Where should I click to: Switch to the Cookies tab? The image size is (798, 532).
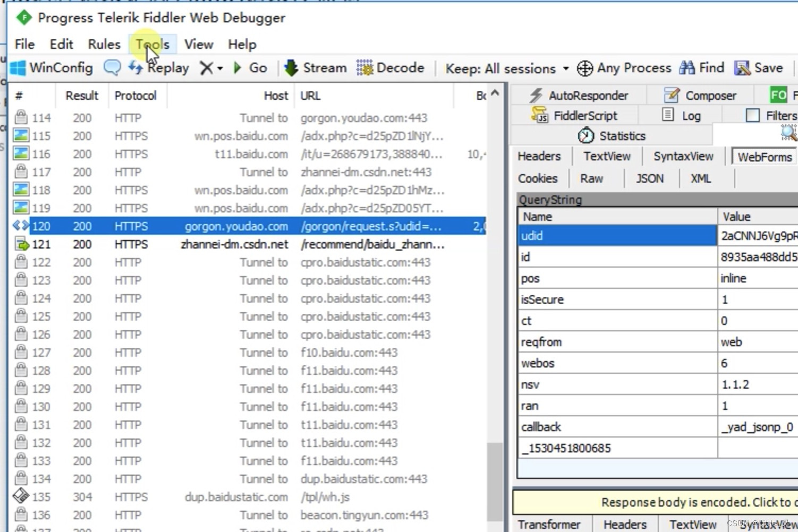(538, 178)
